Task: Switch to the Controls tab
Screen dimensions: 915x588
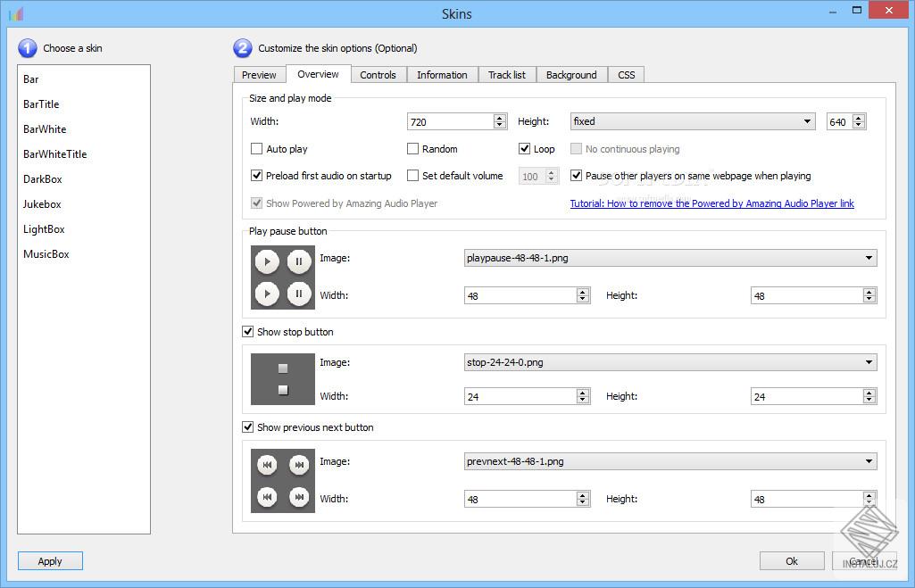Action: (x=378, y=75)
